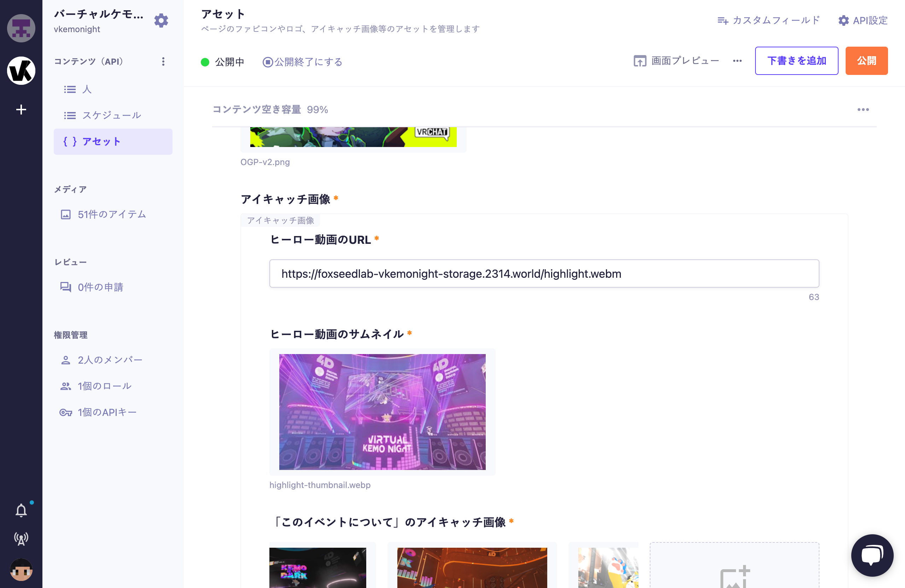Screen dimensions: 905x588
Task: Open the ellipsis menu beside 下書きを追加
Action: (737, 61)
